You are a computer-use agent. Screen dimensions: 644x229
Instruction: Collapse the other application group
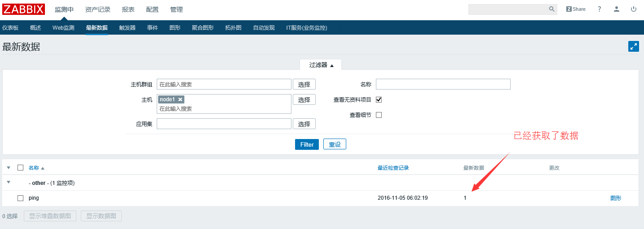click(x=9, y=182)
